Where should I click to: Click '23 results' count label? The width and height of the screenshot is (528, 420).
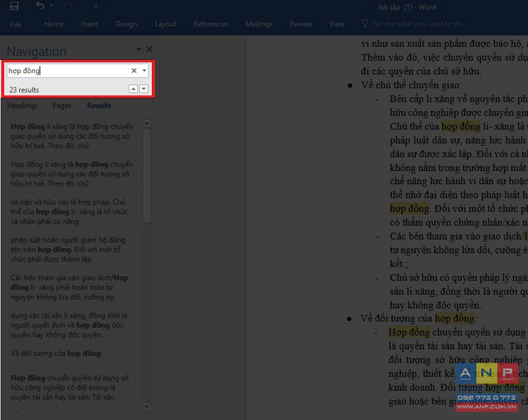24,90
